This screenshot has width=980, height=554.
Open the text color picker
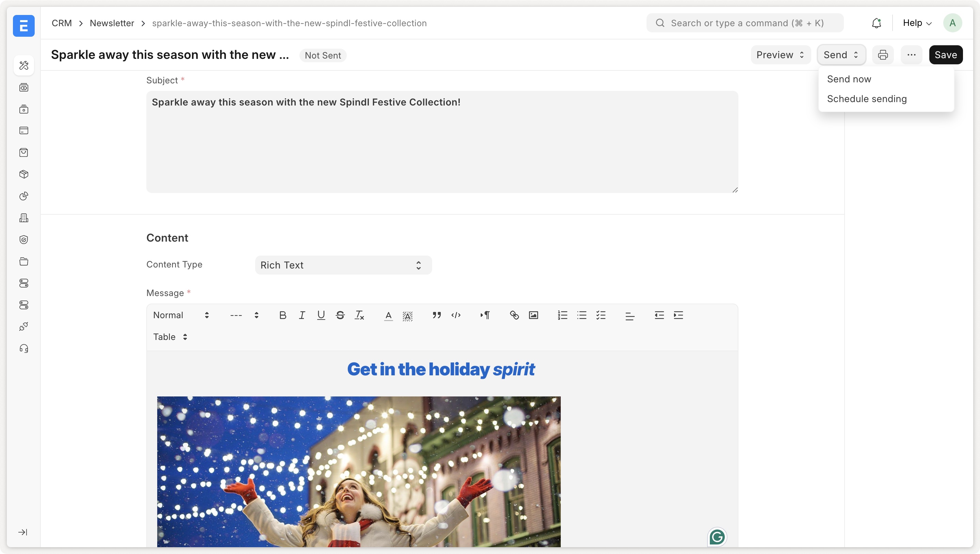(x=388, y=315)
